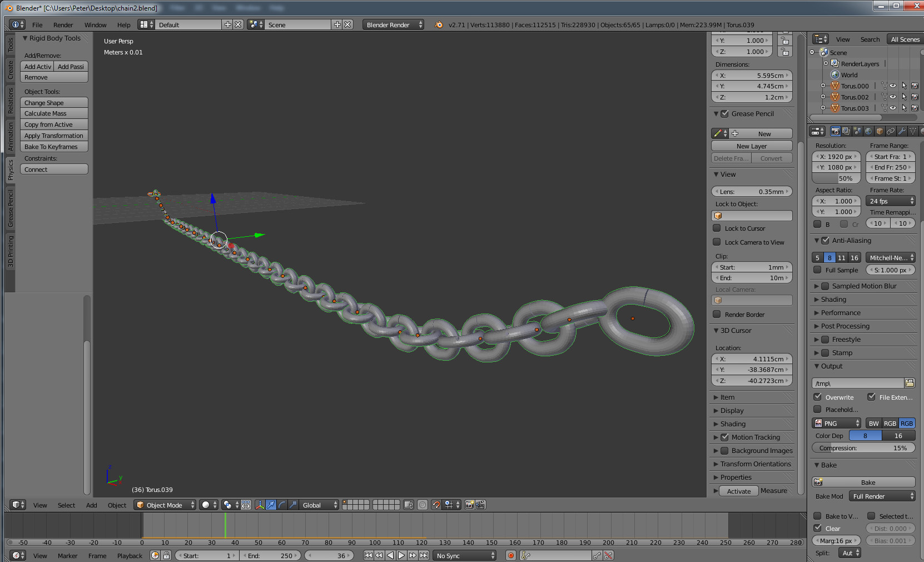Open the Object properties tab cube icon
The height and width of the screenshot is (562, 924).
coord(880,131)
